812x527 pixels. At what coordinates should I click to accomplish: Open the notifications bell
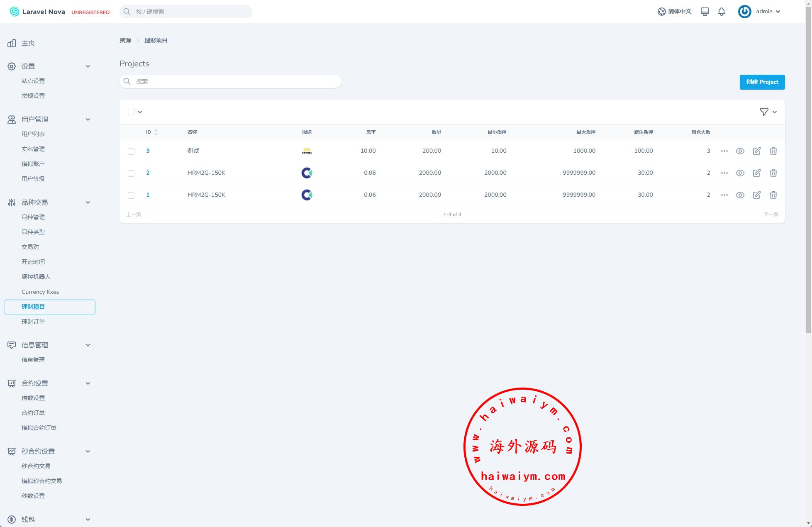(x=721, y=12)
